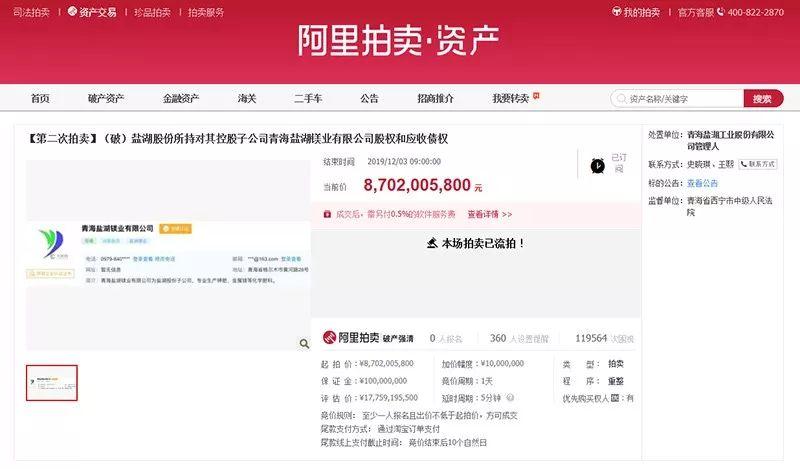Click 监督单位 青海省西宁市中级人民法院 text
This screenshot has width=800, height=469.
point(730,206)
